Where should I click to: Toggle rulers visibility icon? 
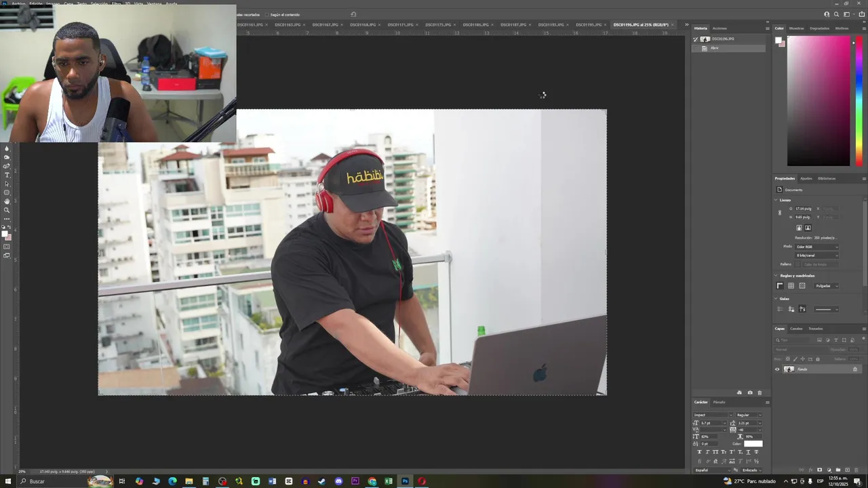click(x=780, y=285)
